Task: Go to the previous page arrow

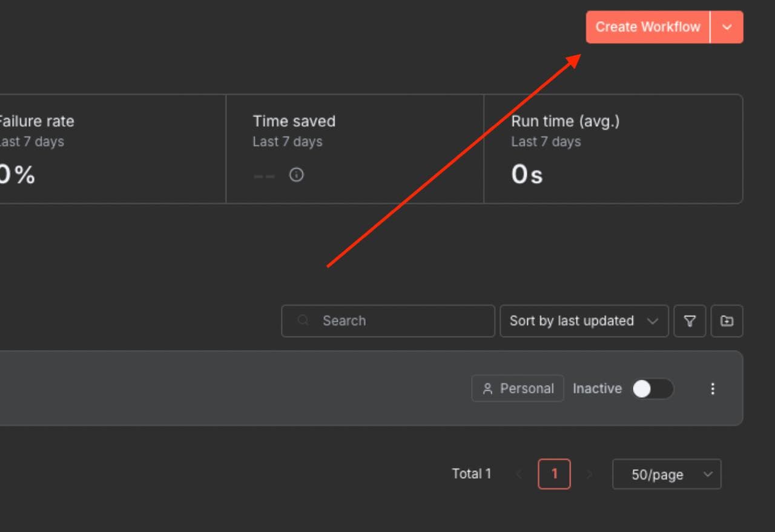Action: tap(519, 474)
